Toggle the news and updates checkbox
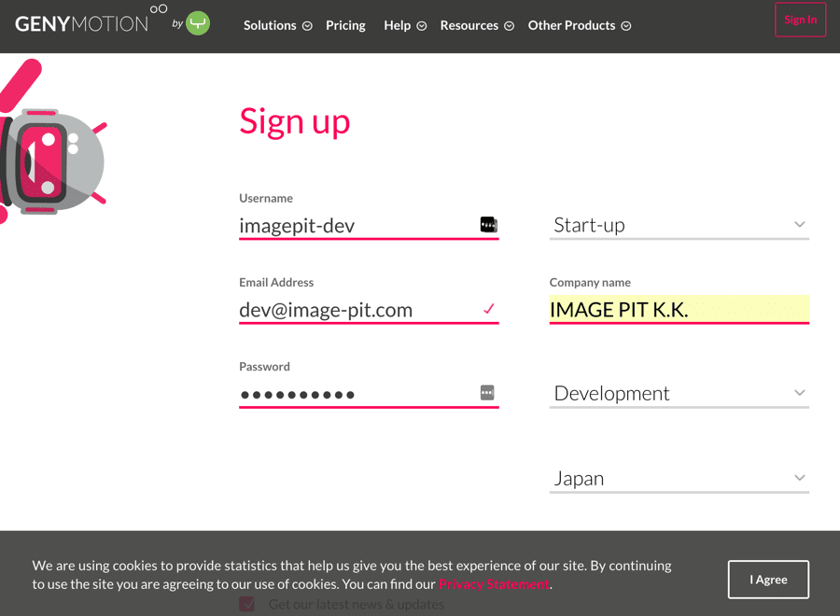 pos(246,604)
